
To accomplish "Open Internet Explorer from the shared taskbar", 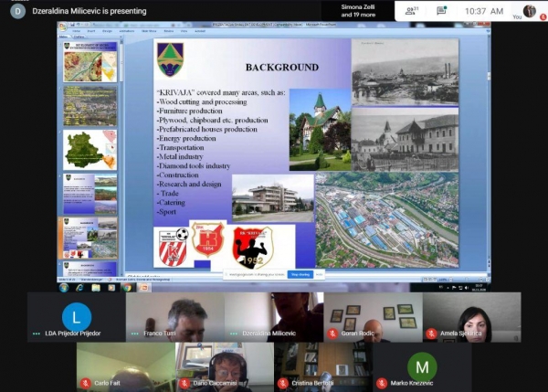I will (80, 288).
